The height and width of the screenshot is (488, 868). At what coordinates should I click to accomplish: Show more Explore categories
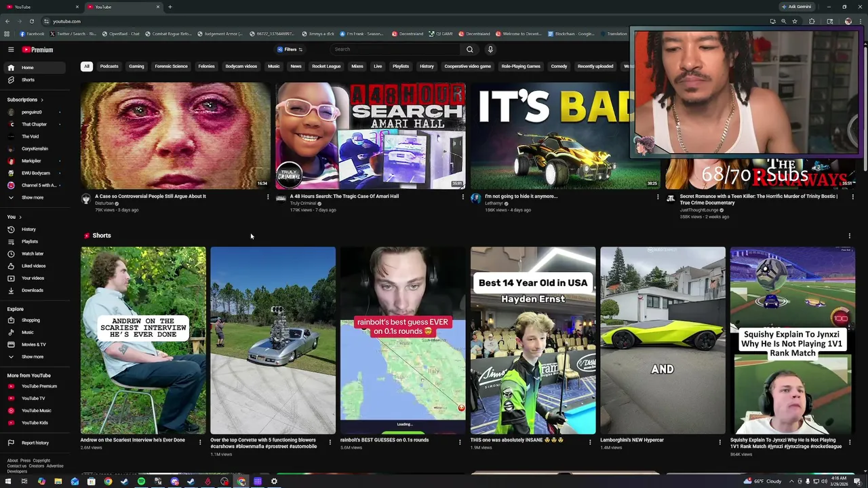[x=34, y=357]
